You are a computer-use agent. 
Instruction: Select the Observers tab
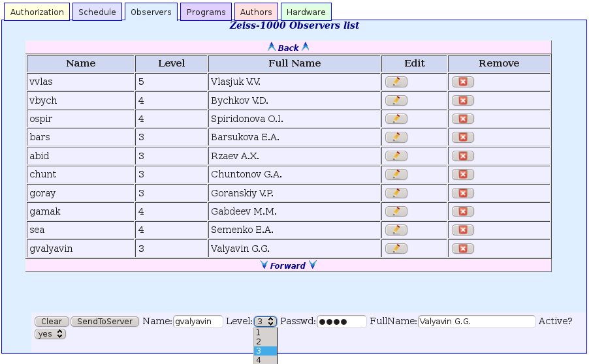pyautogui.click(x=151, y=12)
